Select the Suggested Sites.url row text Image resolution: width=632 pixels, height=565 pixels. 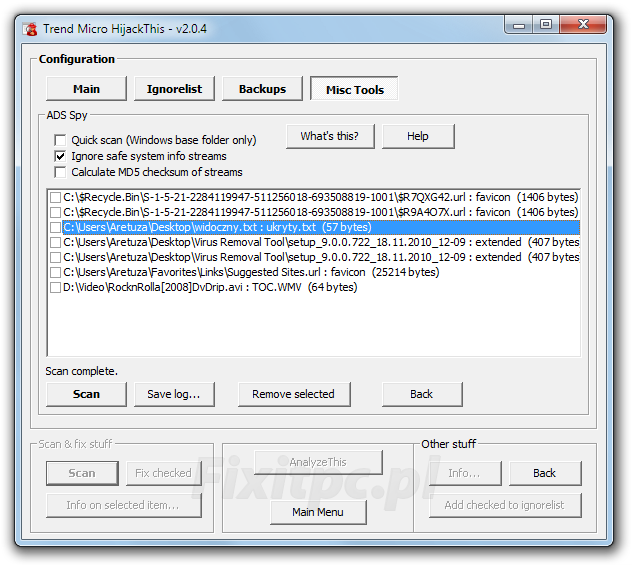point(251,272)
